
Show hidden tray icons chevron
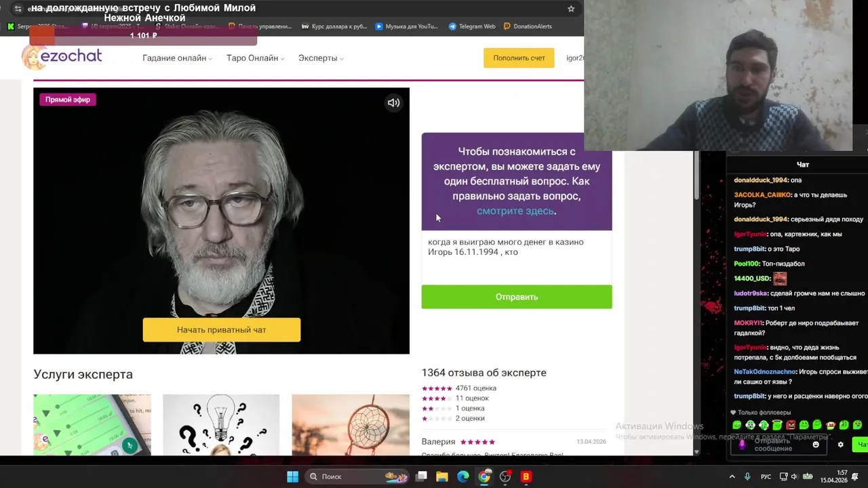click(x=732, y=476)
